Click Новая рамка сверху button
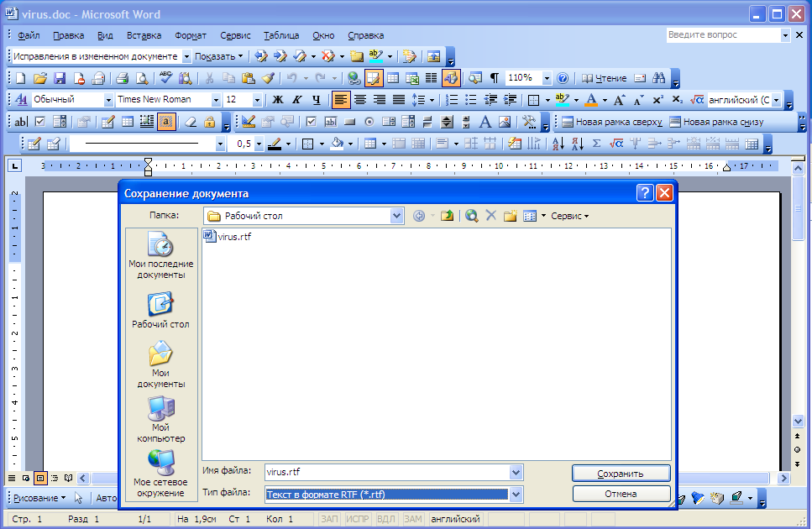The width and height of the screenshot is (812, 529). [612, 122]
